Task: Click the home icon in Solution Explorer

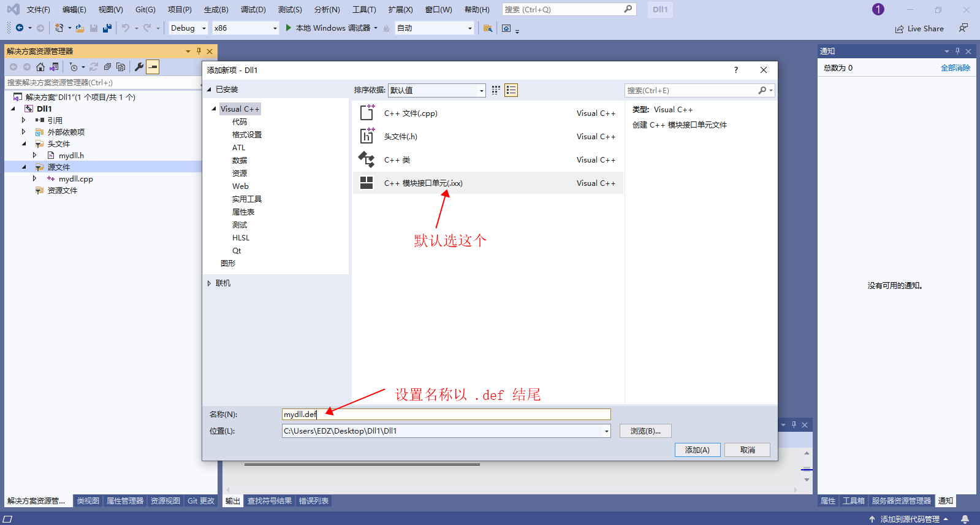Action: (x=40, y=67)
